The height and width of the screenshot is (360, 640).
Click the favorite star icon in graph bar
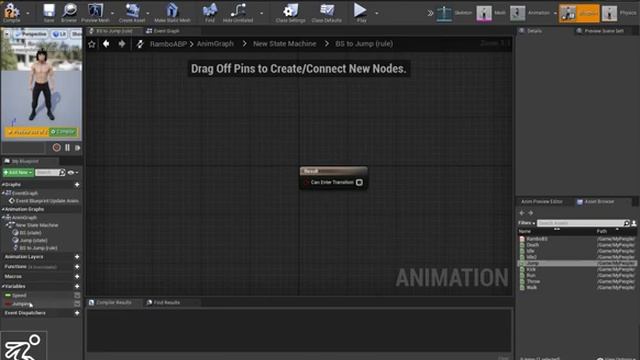pyautogui.click(x=92, y=44)
